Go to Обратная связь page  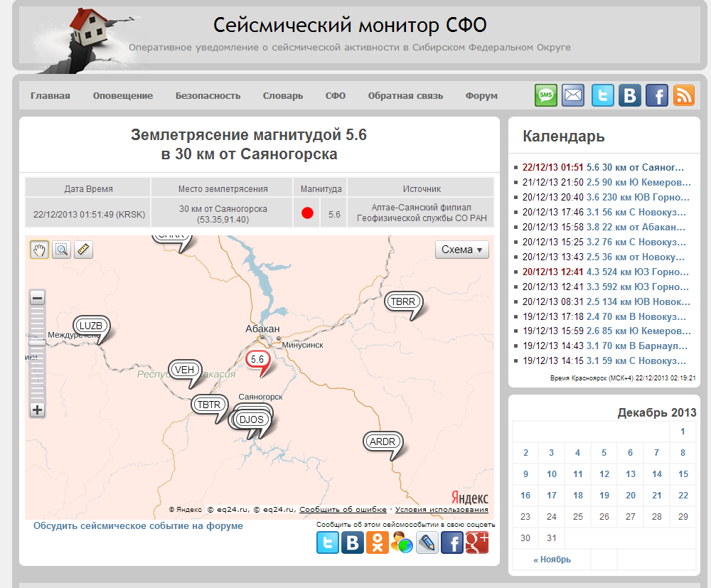point(405,96)
